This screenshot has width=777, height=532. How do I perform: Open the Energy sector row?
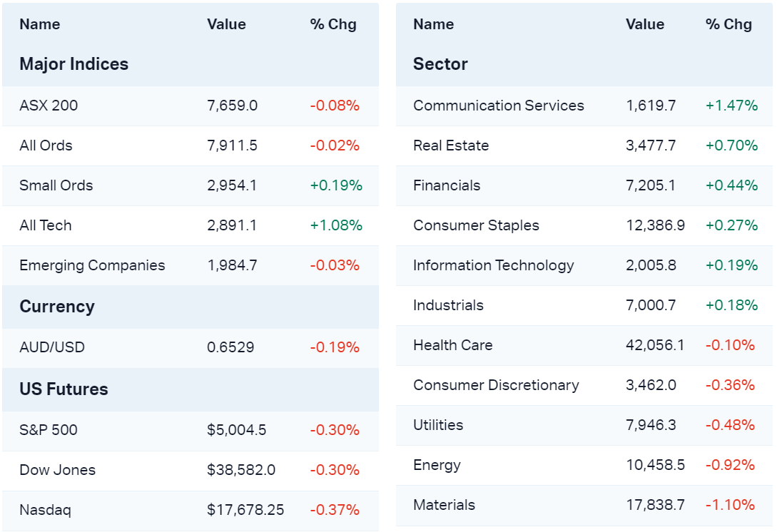tap(437, 465)
